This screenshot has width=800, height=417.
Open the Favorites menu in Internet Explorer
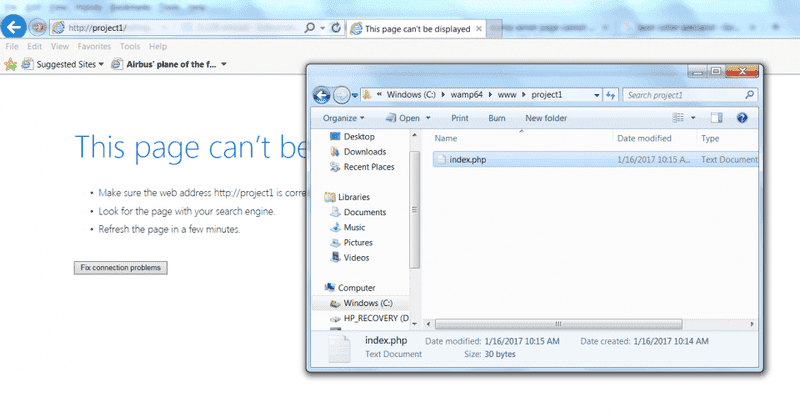coord(94,46)
